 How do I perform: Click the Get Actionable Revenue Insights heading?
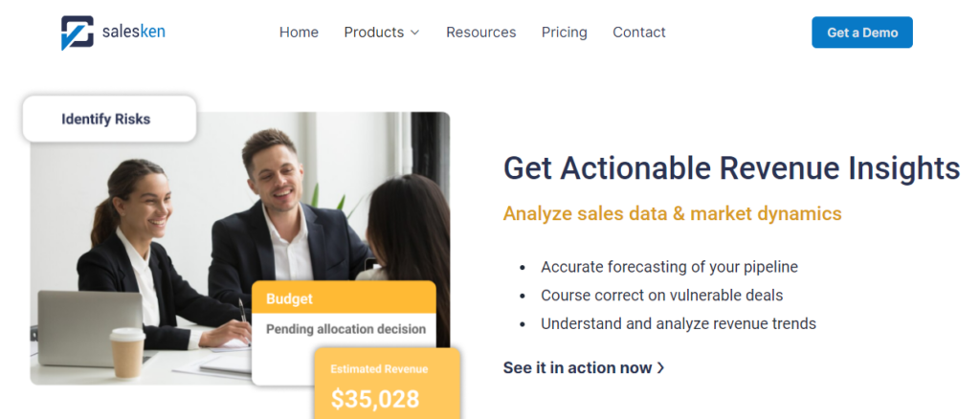click(731, 168)
